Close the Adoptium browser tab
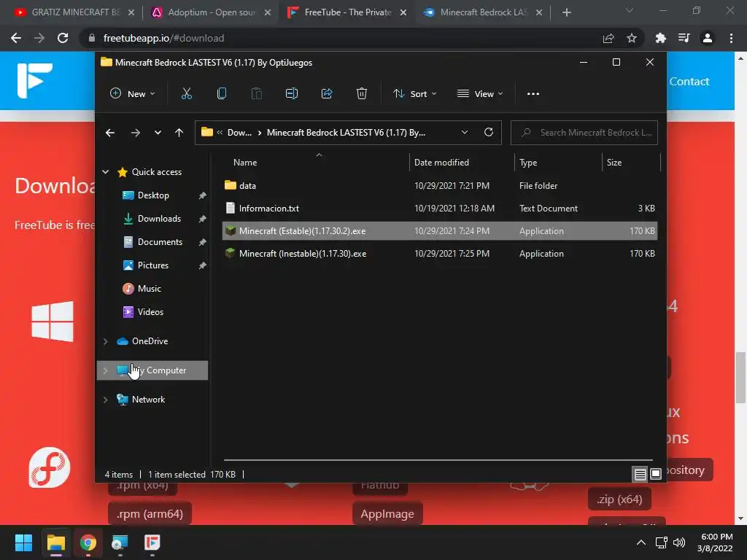 coord(268,12)
